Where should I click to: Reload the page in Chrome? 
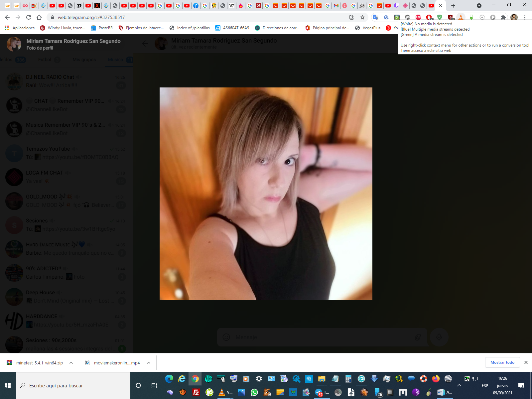pos(29,17)
